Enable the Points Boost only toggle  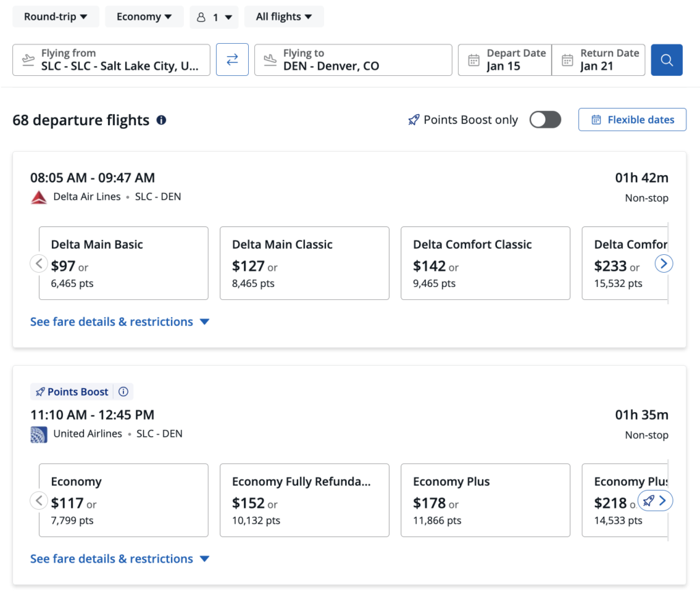(545, 119)
